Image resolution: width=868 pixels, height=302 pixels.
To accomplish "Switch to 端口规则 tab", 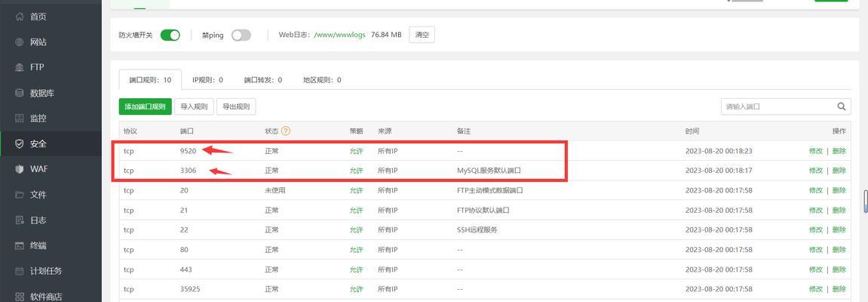I will [150, 80].
